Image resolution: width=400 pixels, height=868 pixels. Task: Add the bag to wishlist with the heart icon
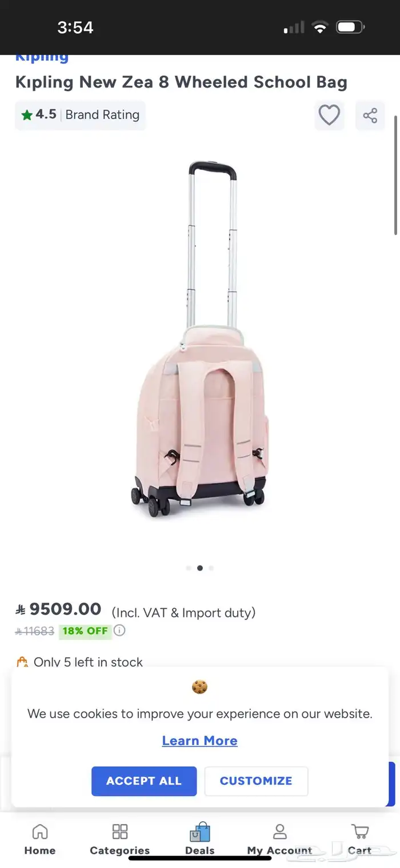[329, 116]
